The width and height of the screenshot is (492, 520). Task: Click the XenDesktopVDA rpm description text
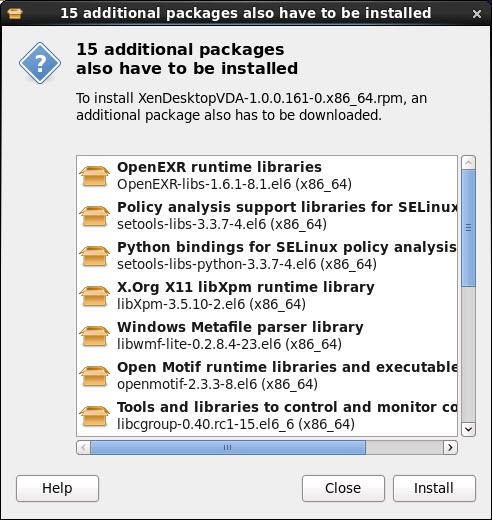click(251, 107)
